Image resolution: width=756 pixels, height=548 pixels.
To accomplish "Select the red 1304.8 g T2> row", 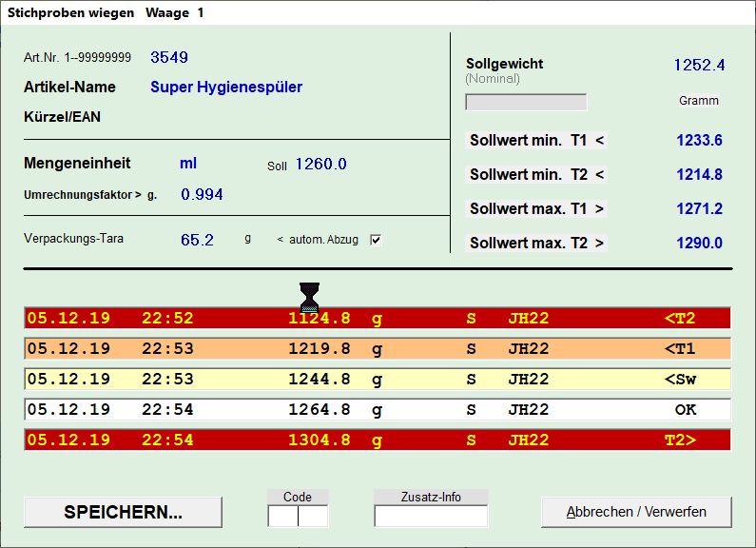I will (x=378, y=440).
